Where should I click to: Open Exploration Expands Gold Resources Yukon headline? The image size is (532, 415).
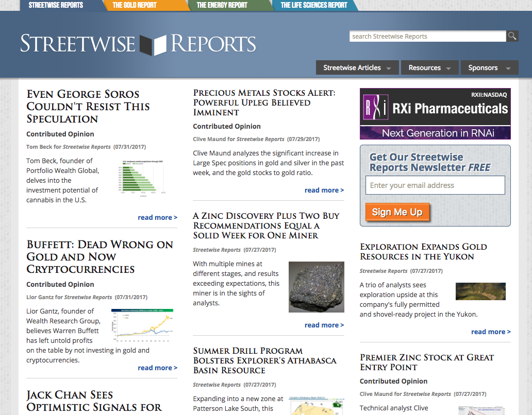click(423, 251)
